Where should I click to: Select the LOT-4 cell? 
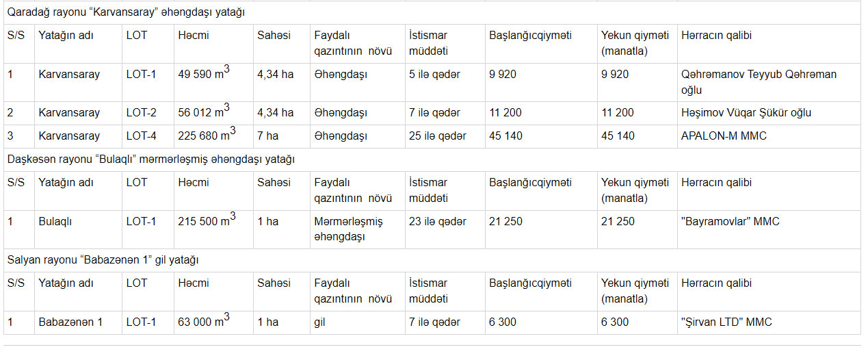(142, 136)
